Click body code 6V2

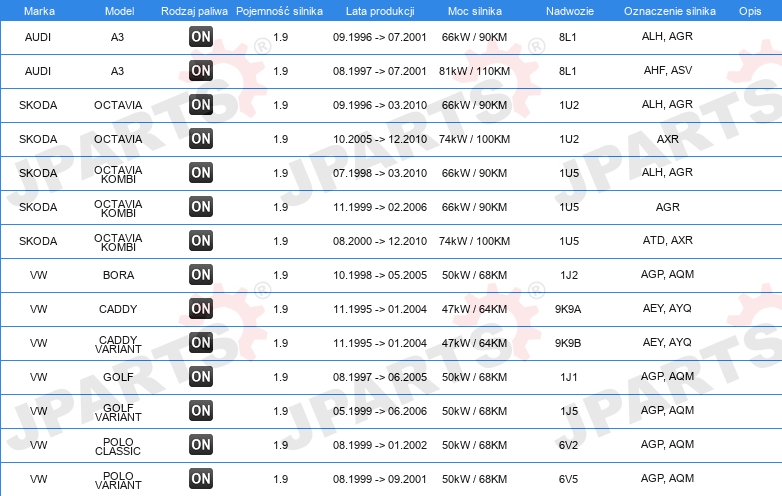coord(568,445)
